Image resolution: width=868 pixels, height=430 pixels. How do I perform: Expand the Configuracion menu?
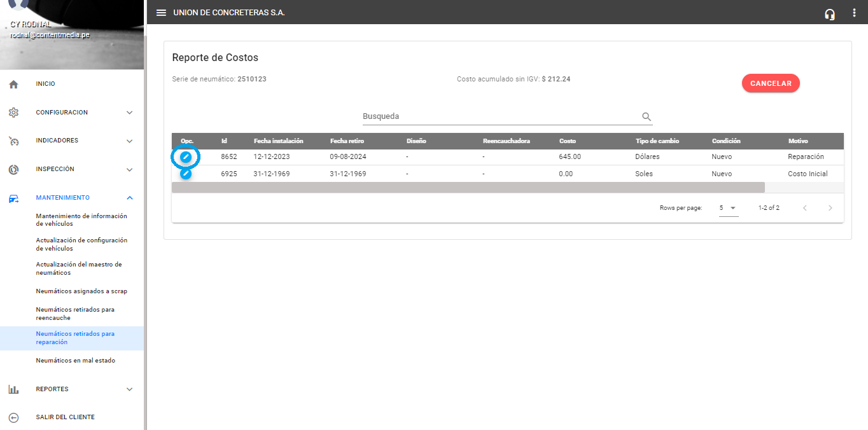click(129, 113)
